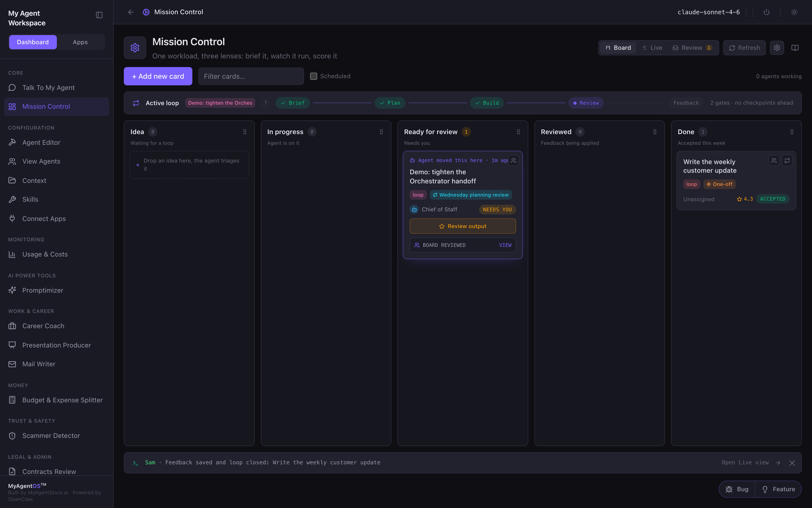This screenshot has width=812, height=508.
Task: Report a Bug button
Action: (x=737, y=489)
